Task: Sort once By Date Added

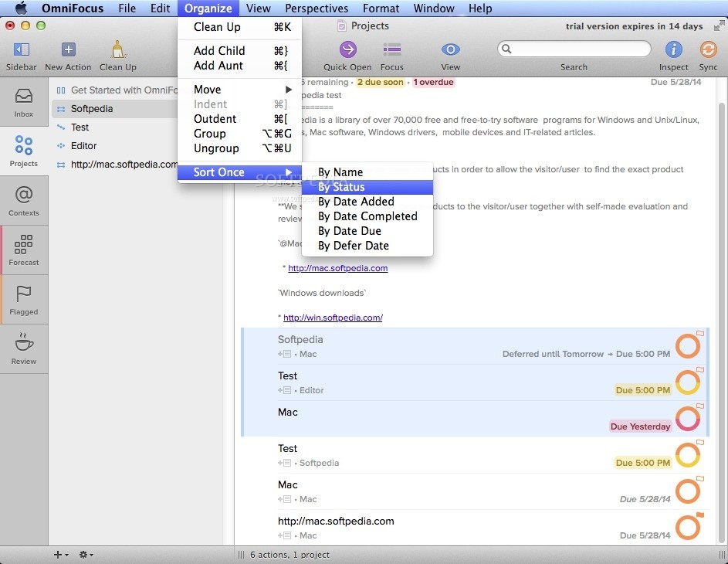Action: tap(367, 202)
